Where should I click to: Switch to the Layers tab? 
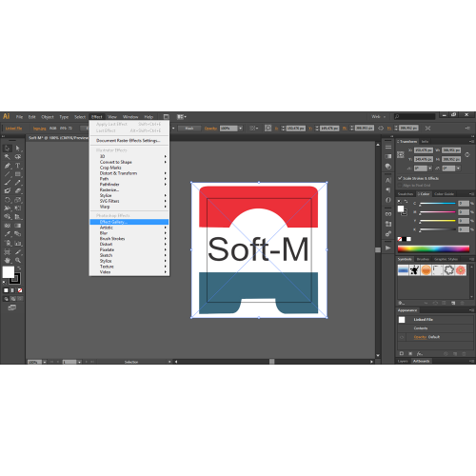pyautogui.click(x=403, y=361)
